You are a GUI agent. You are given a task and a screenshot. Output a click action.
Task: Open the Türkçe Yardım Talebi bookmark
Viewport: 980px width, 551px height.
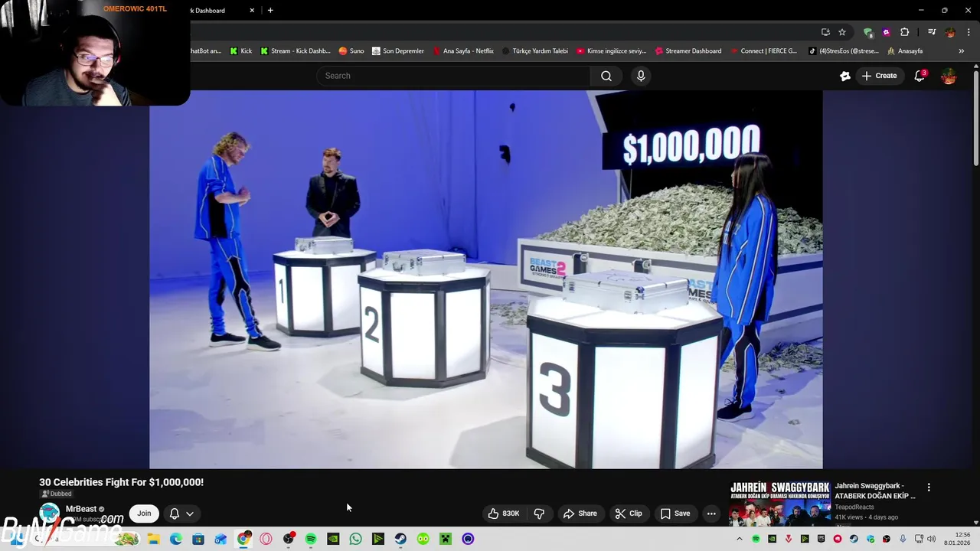click(535, 51)
